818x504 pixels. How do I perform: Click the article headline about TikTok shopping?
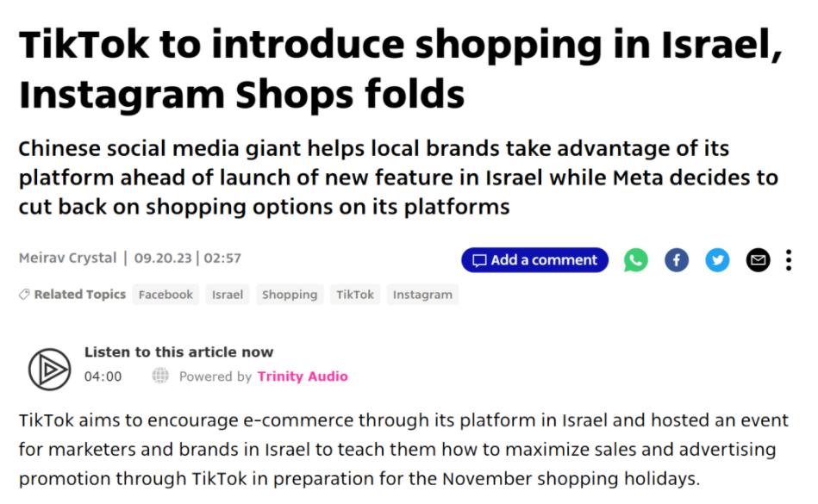click(401, 69)
